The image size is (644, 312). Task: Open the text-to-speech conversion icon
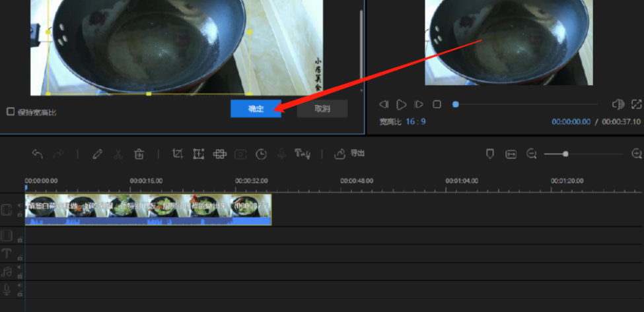tap(303, 154)
